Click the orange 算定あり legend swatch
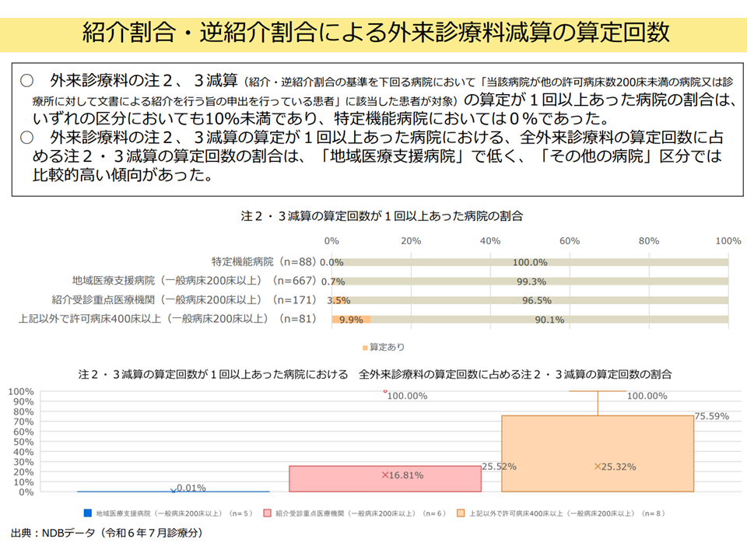 click(365, 348)
